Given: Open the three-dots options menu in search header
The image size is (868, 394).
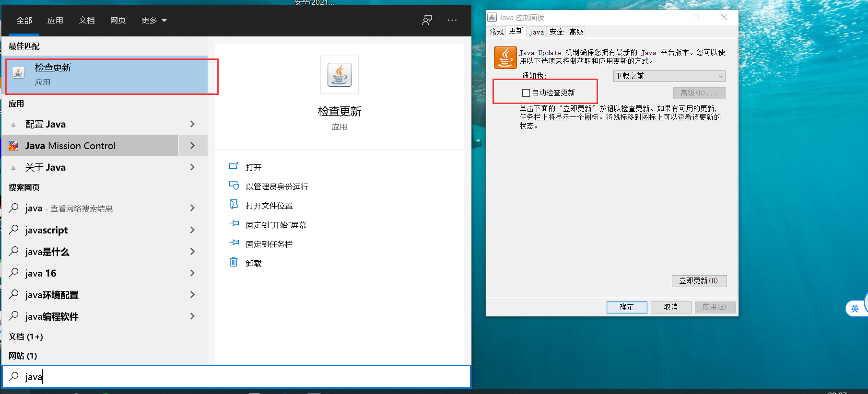Looking at the screenshot, I should pos(452,20).
